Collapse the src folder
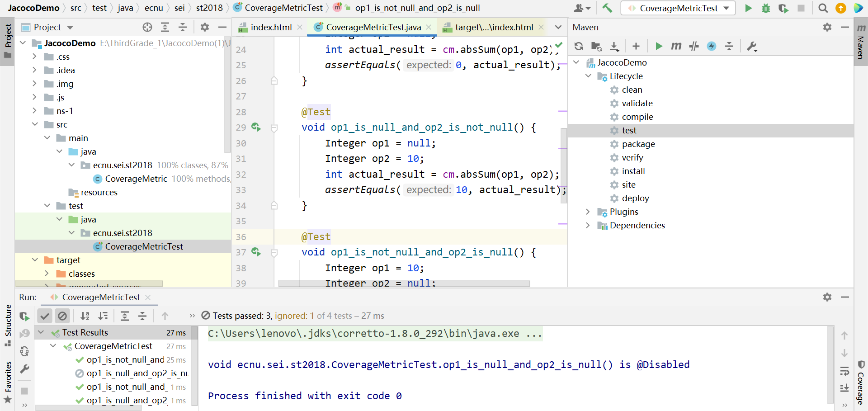Screen dimensions: 868x411 click(x=35, y=124)
